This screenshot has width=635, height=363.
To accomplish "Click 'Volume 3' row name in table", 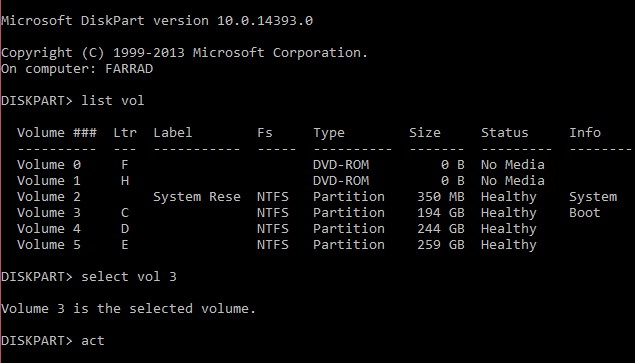I will coord(49,213).
